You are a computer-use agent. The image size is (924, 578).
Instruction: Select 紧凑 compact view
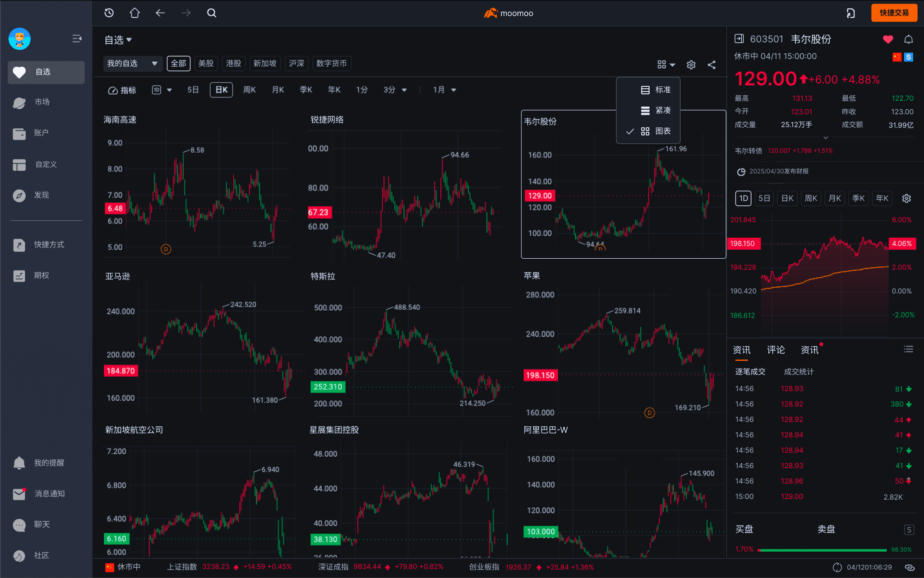[x=648, y=110]
